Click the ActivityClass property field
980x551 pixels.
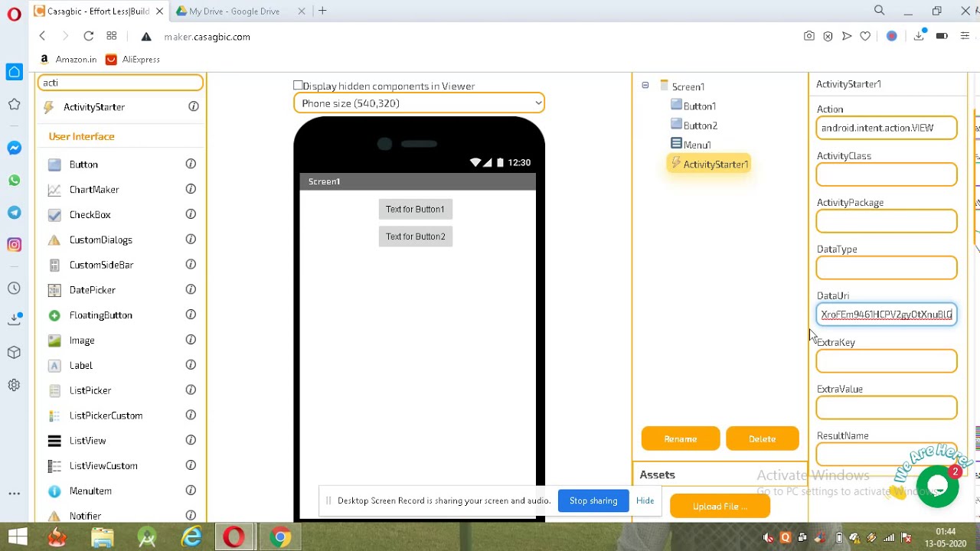(887, 174)
